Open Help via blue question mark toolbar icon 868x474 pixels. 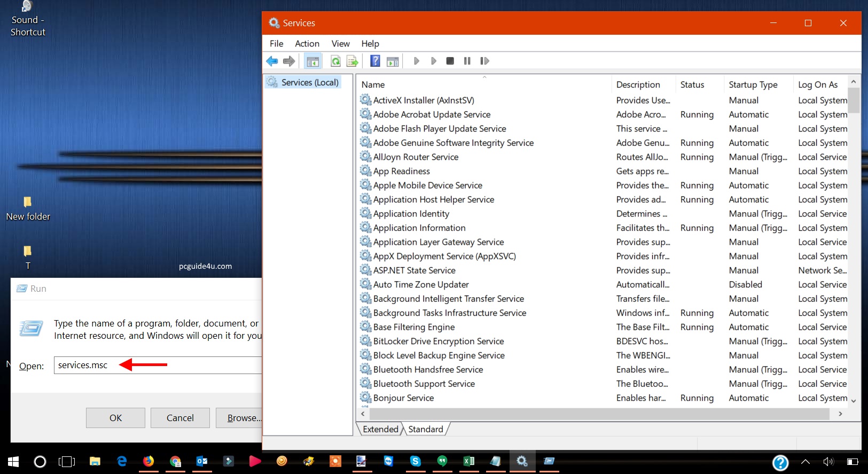point(376,61)
